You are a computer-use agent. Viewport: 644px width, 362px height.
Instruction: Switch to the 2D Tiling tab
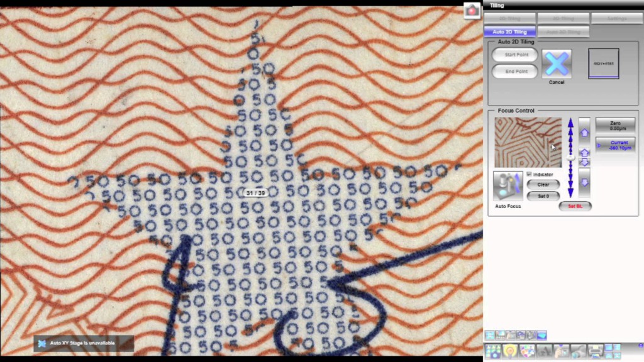point(509,18)
